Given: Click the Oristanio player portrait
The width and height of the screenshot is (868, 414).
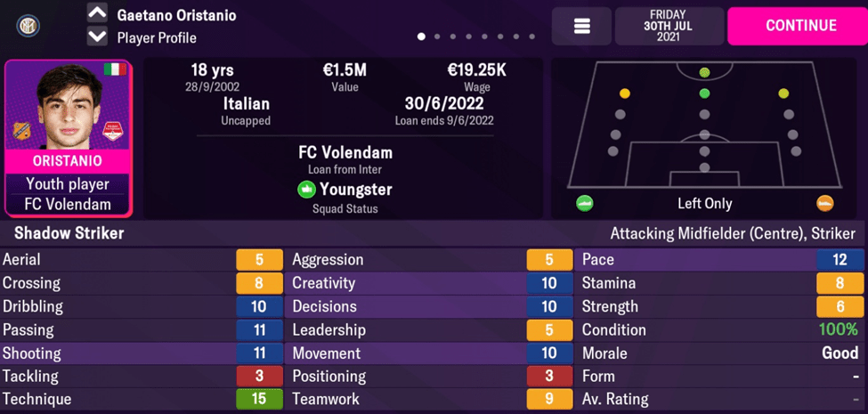Looking at the screenshot, I should coord(68,106).
